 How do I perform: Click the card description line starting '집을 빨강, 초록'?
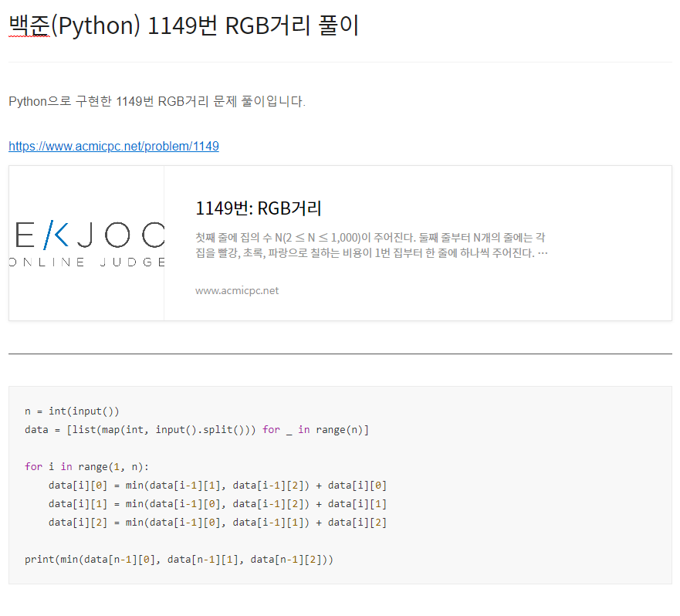pyautogui.click(x=371, y=253)
